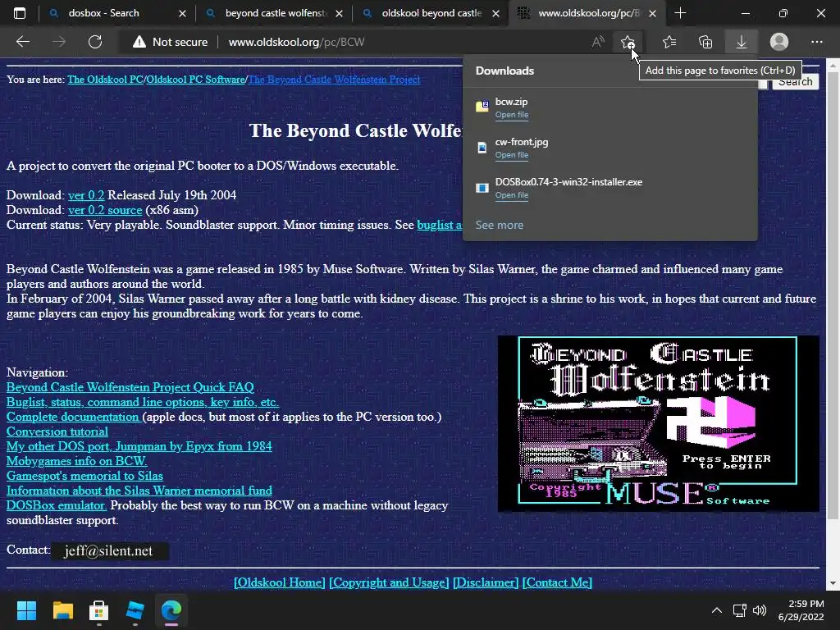The image size is (840, 630).
Task: Click the scrollbar down arrow
Action: (x=833, y=583)
